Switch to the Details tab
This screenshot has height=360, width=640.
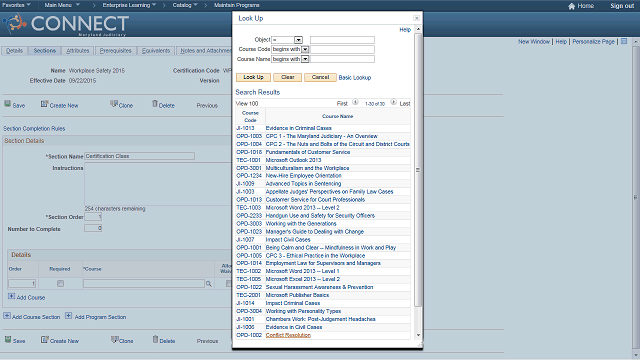tap(15, 51)
